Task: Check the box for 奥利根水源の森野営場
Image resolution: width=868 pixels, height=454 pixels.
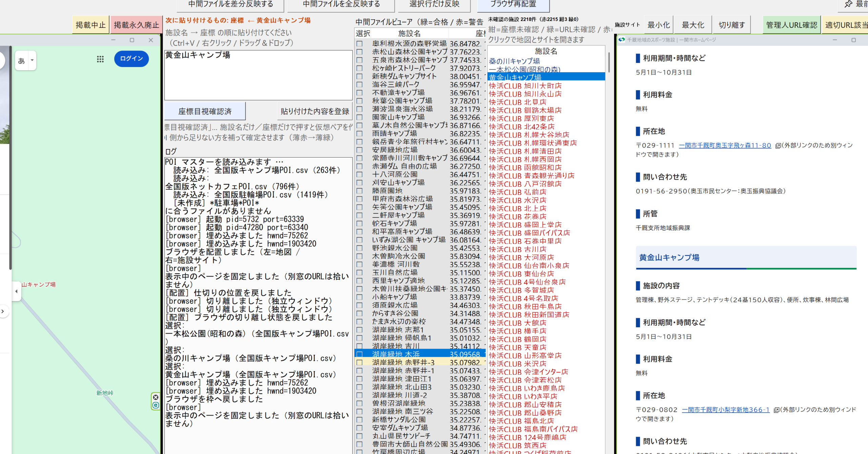Action: pyautogui.click(x=359, y=44)
